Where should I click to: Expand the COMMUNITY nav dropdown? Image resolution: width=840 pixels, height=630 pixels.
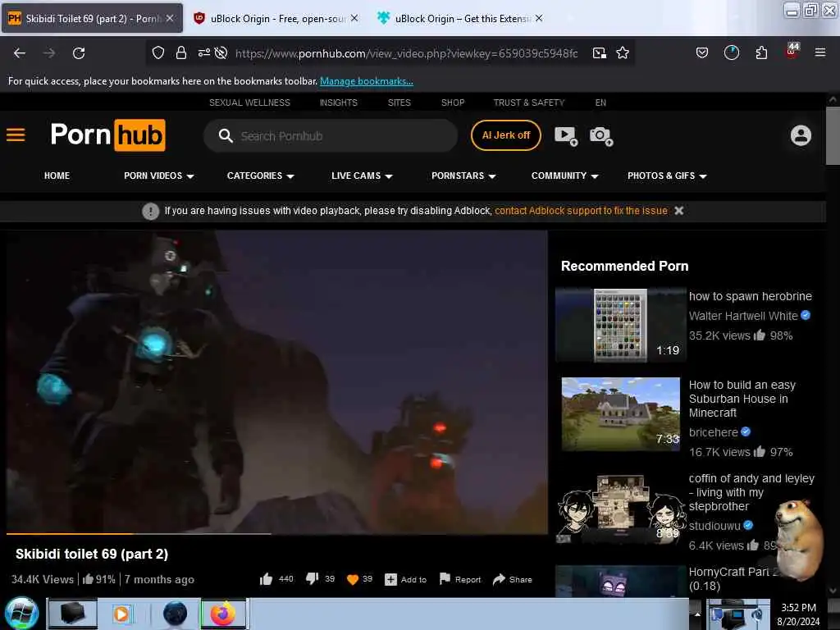click(564, 176)
